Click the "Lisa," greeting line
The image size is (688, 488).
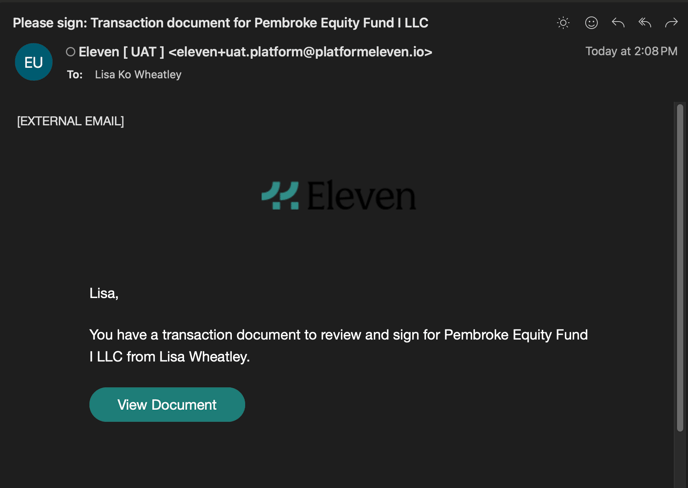[104, 293]
